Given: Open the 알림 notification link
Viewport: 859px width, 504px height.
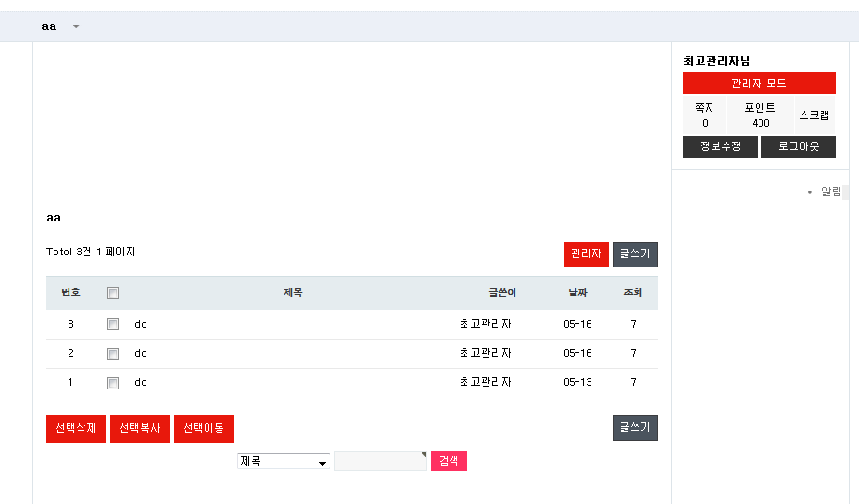Looking at the screenshot, I should point(831,191).
